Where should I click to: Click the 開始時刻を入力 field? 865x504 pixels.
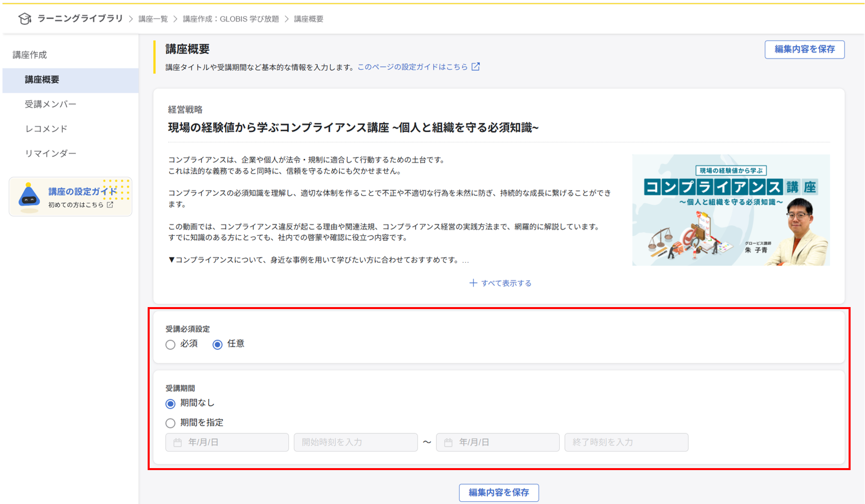356,443
